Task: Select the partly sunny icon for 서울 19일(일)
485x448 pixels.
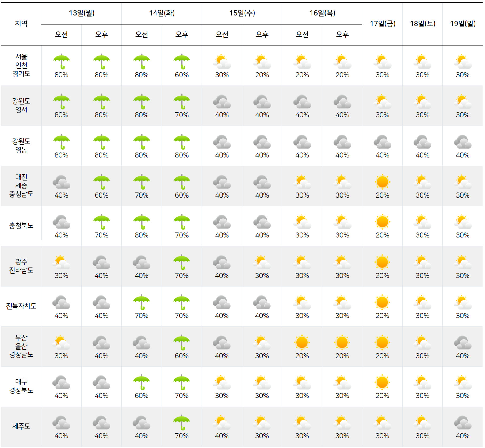Action: pos(463,62)
